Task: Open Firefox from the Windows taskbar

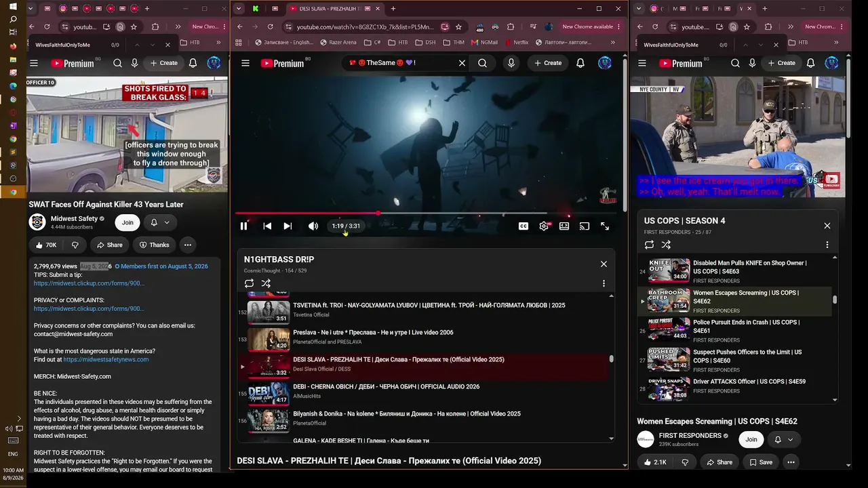Action: coord(13,46)
